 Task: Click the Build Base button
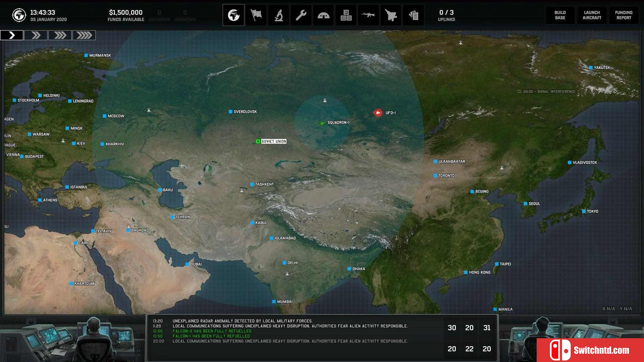point(560,15)
